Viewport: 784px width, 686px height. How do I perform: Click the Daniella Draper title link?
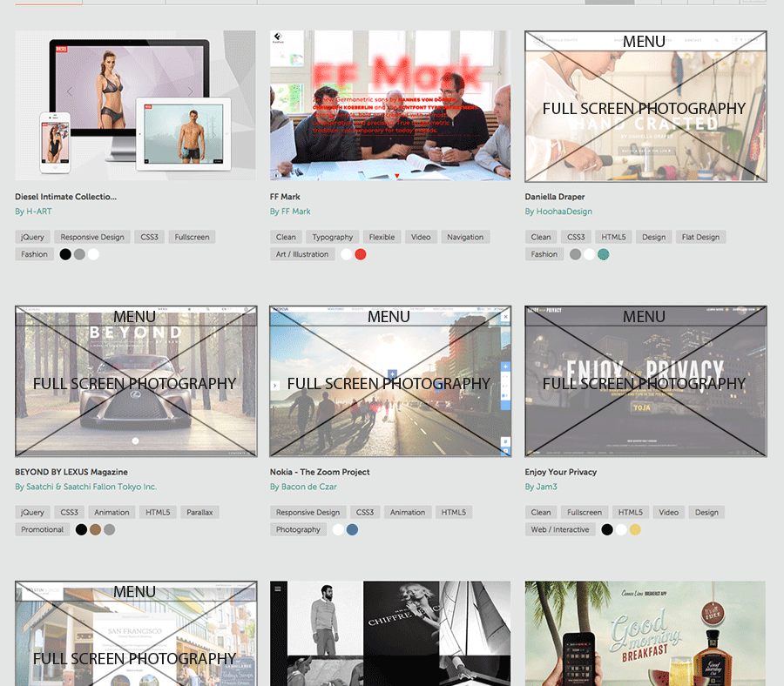click(555, 197)
